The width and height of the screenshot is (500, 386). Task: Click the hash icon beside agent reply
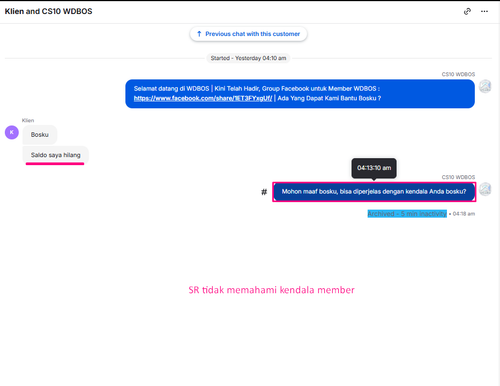coord(264,192)
